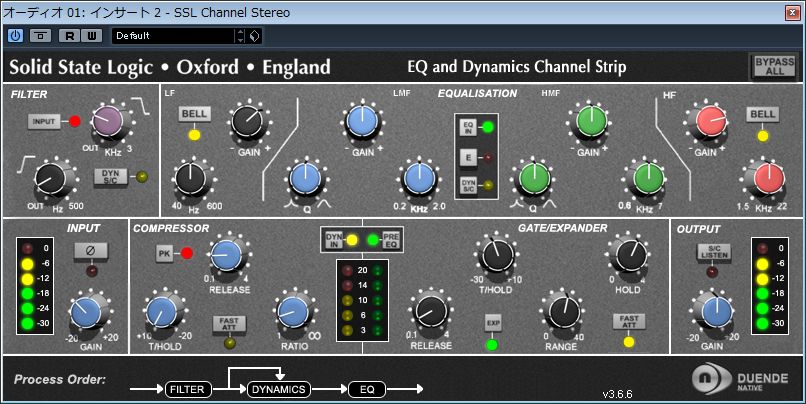Click the Read automation R button
The width and height of the screenshot is (806, 404).
tap(69, 35)
